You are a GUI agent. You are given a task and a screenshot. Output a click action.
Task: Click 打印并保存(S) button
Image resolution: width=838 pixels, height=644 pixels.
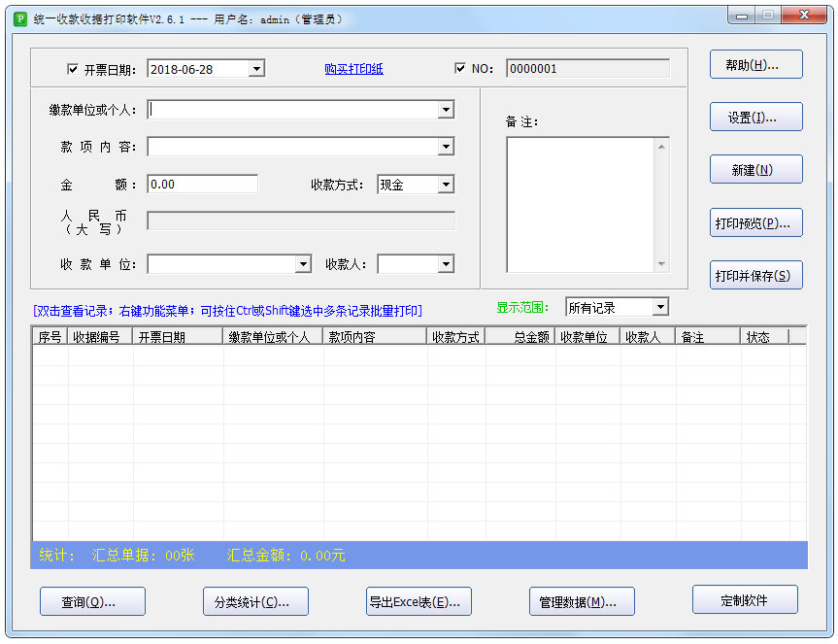755,275
